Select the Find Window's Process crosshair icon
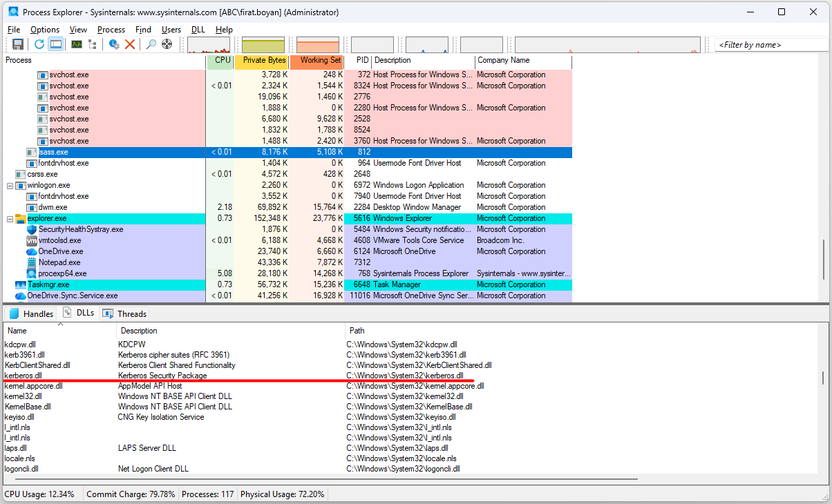This screenshot has height=504, width=832. pos(167,44)
